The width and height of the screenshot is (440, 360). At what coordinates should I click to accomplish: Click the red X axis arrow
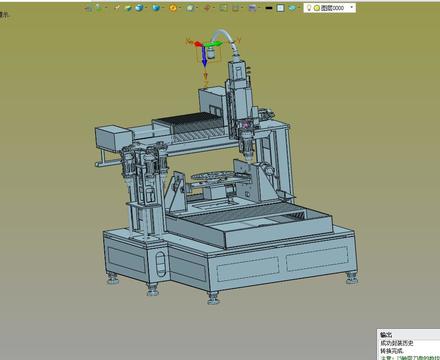coord(198,44)
